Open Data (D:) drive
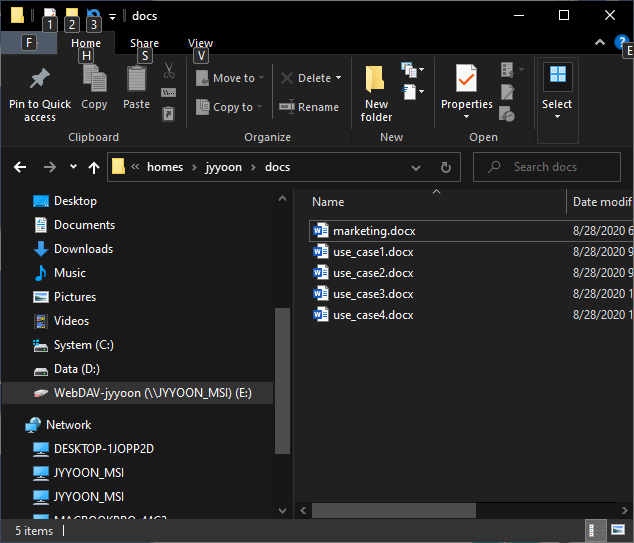This screenshot has height=543, width=634. [x=76, y=369]
